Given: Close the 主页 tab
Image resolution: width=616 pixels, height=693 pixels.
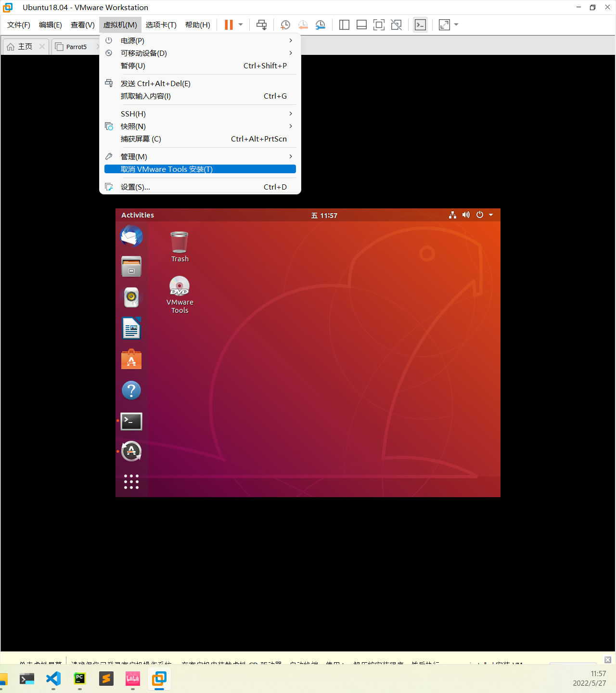Looking at the screenshot, I should [x=42, y=47].
